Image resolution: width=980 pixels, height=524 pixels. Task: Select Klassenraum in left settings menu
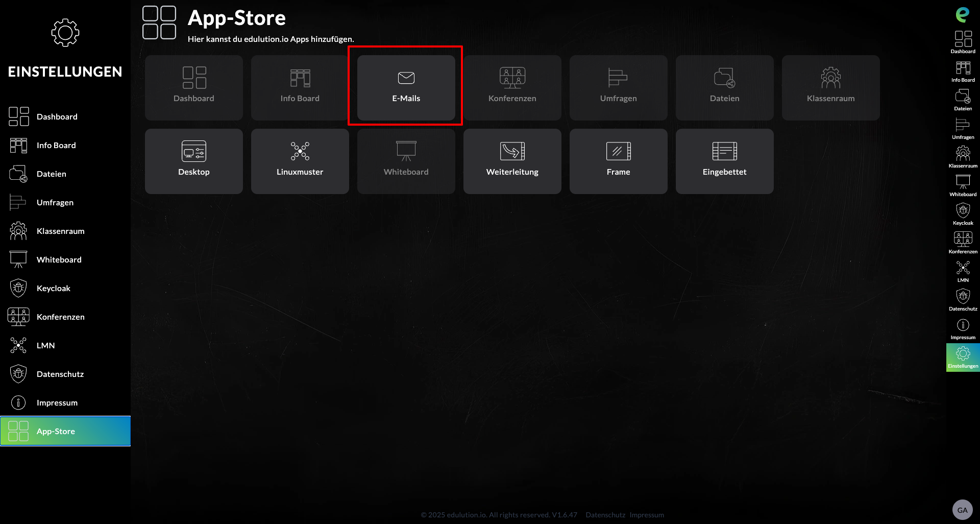pos(60,231)
